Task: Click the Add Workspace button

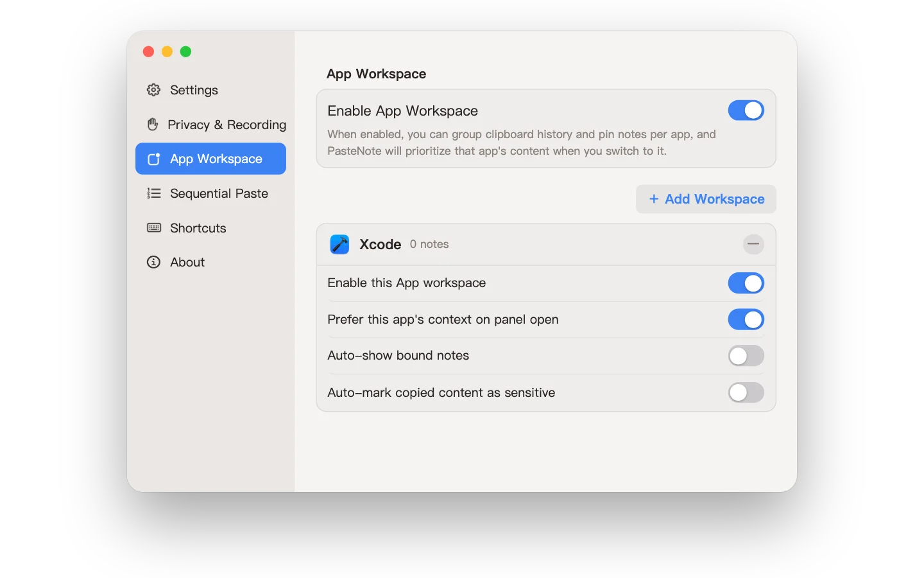Action: point(706,199)
